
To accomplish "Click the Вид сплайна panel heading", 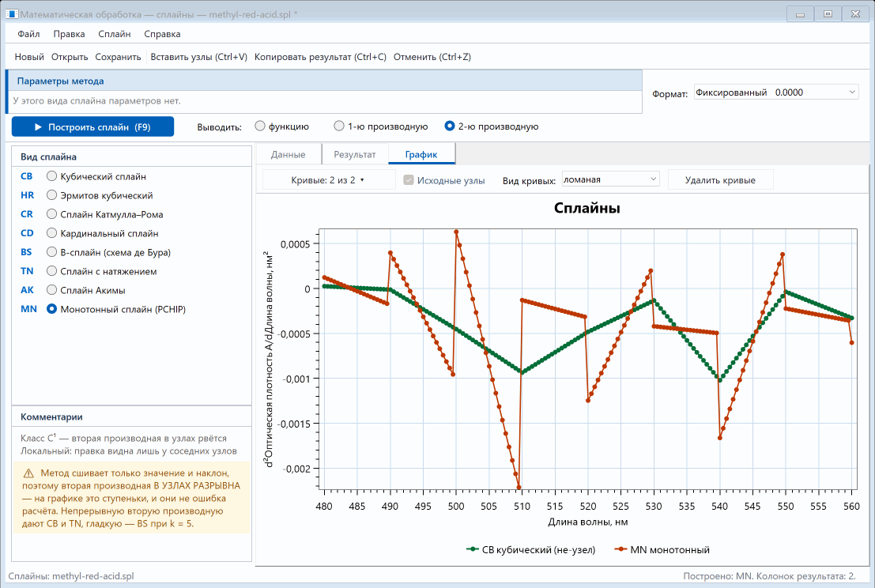I will [x=48, y=156].
